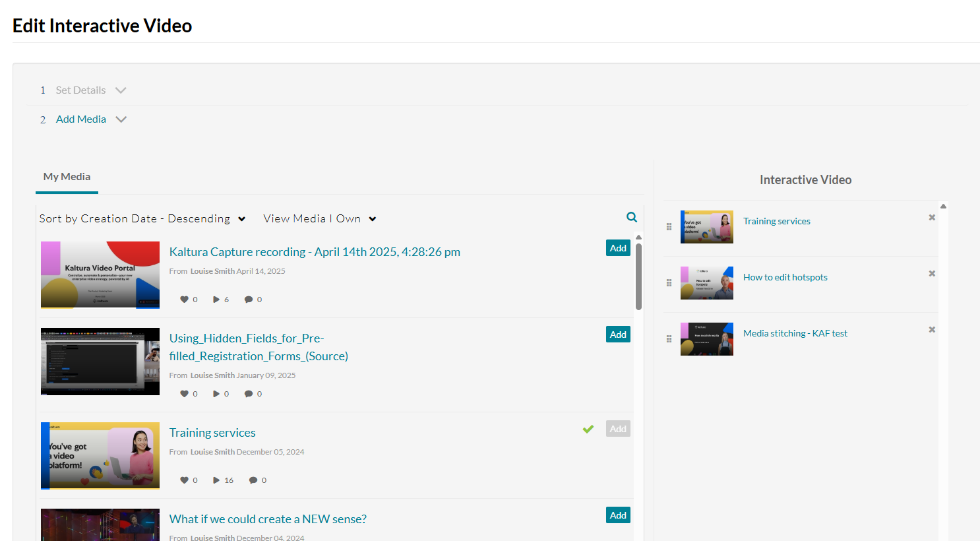Add What if we could create a NEW sense
The height and width of the screenshot is (541, 980).
[x=618, y=515]
